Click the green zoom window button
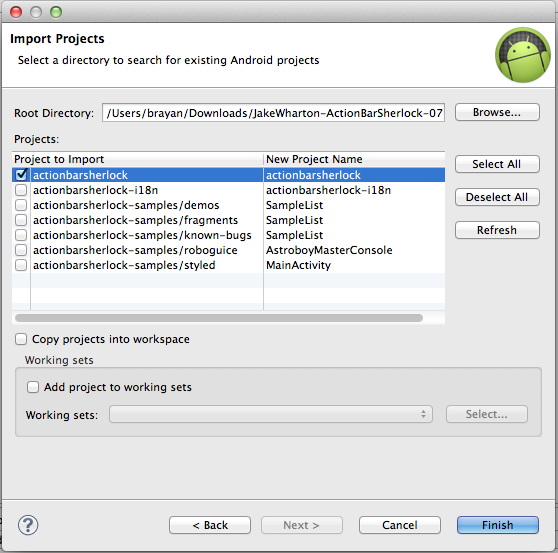The width and height of the screenshot is (558, 553). (x=56, y=12)
